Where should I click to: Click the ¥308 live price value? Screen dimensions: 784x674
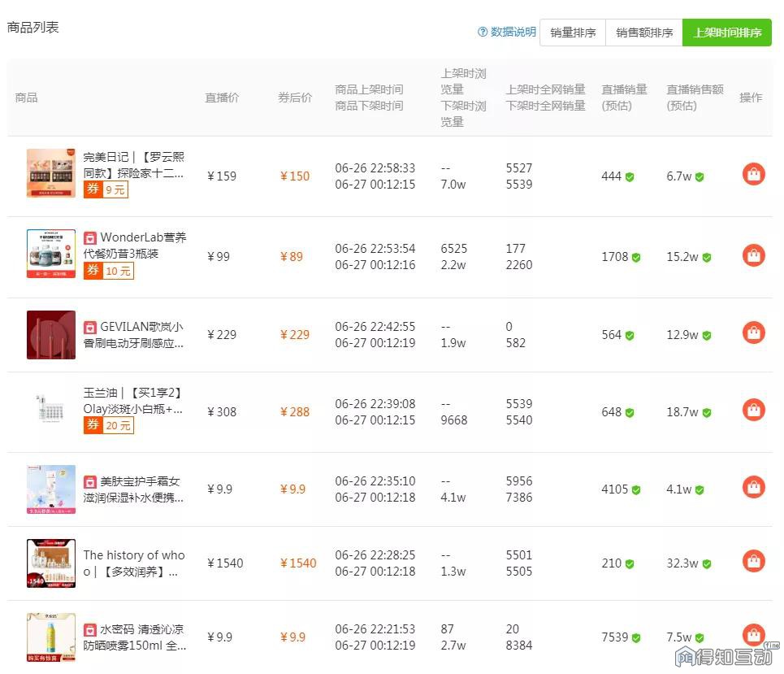pyautogui.click(x=222, y=412)
